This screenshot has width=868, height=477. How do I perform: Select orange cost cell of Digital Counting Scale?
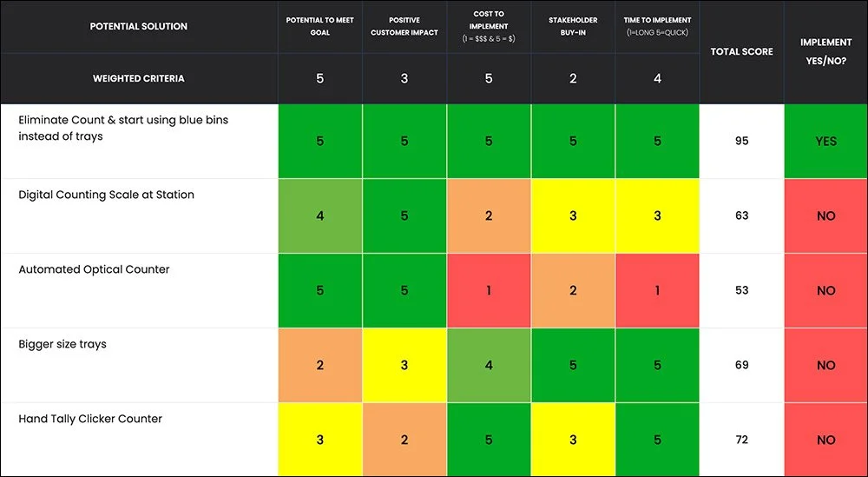pyautogui.click(x=488, y=216)
